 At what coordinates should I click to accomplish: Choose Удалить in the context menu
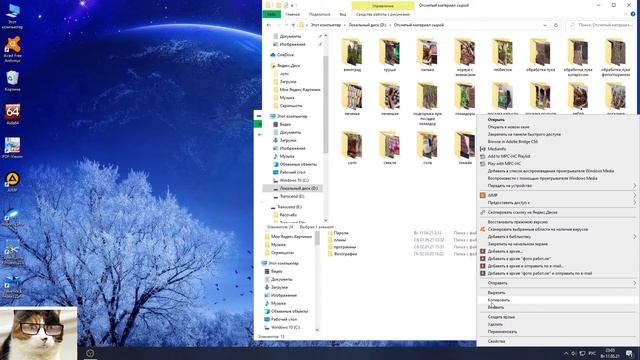557,324
